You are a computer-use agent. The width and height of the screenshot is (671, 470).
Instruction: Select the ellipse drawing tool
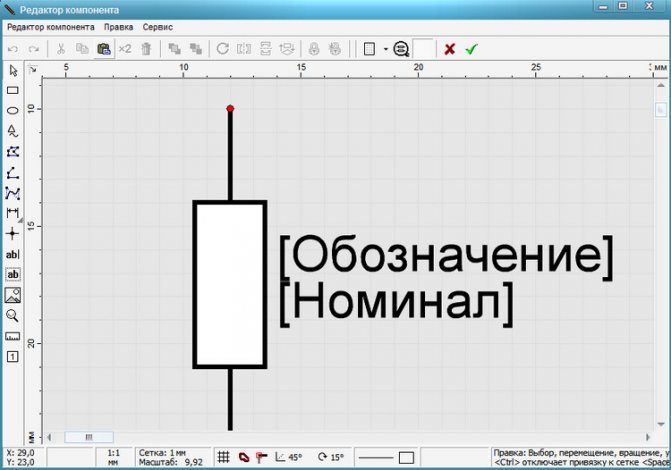pos(13,111)
